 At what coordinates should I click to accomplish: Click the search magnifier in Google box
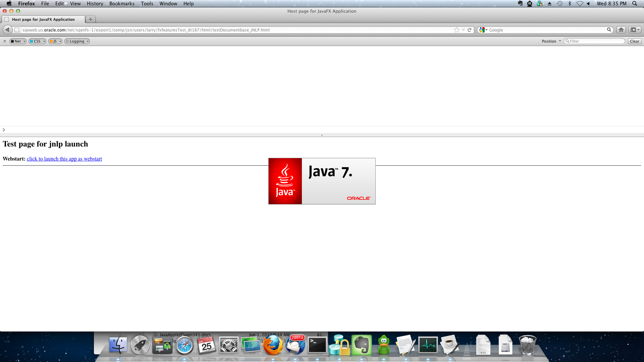pyautogui.click(x=609, y=30)
